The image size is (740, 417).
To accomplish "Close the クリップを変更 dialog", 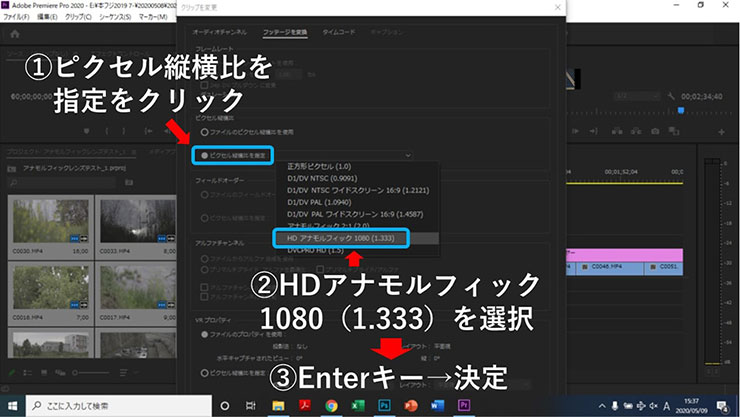I will pos(557,7).
